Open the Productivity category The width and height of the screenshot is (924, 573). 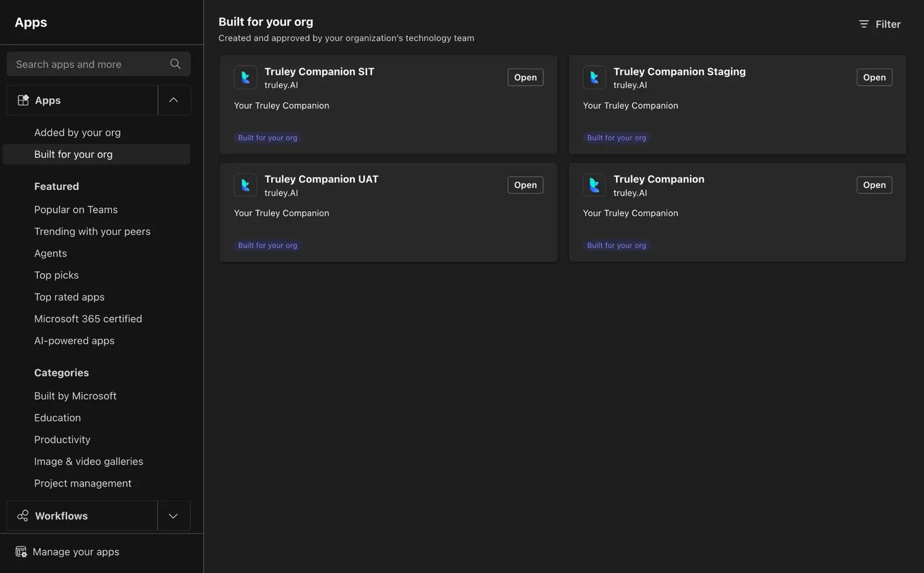point(62,440)
